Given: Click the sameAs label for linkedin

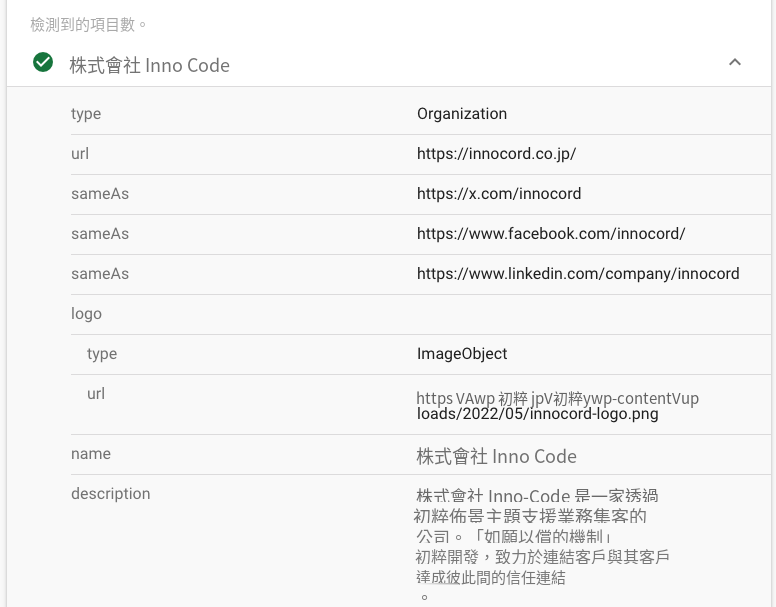Looking at the screenshot, I should tap(100, 274).
